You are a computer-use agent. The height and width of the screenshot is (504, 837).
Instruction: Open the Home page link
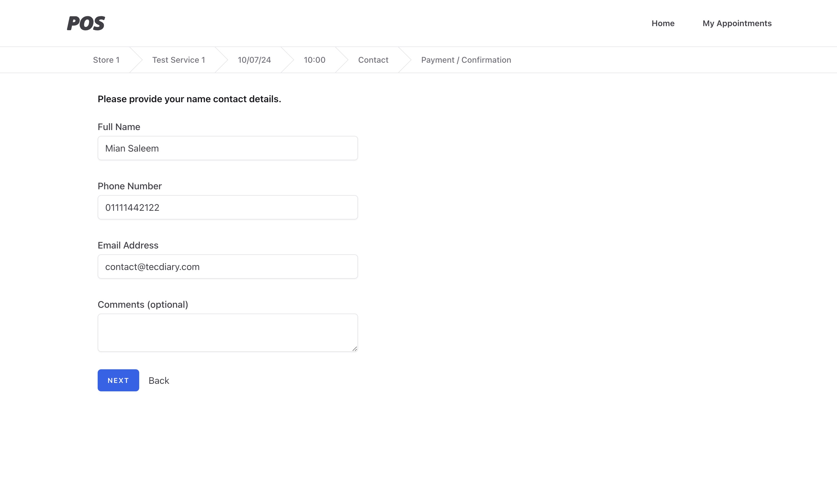[x=663, y=24]
